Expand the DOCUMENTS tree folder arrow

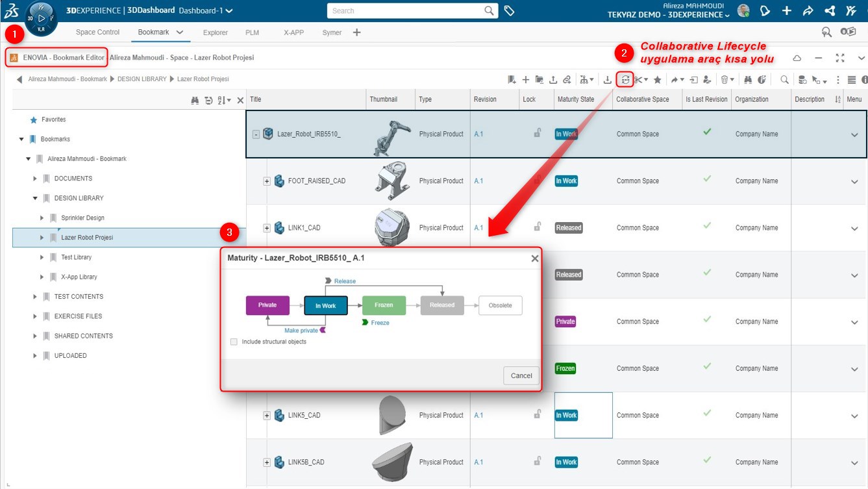[x=35, y=179]
